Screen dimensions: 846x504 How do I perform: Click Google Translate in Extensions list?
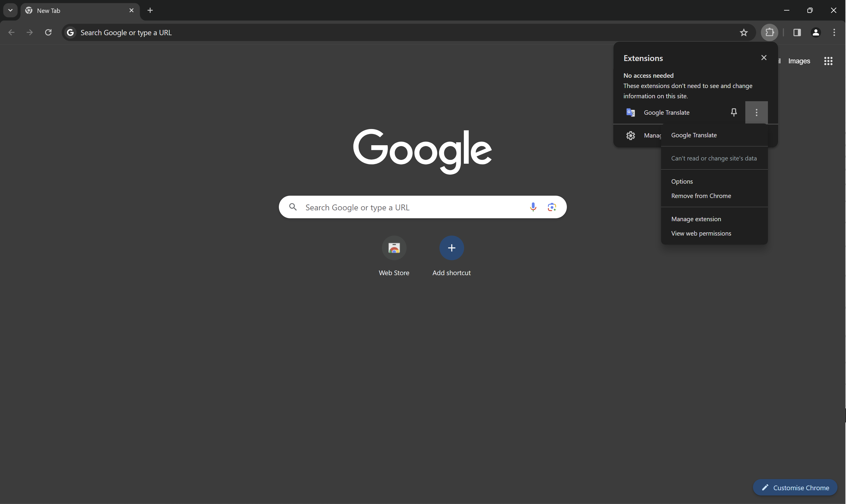click(x=667, y=112)
